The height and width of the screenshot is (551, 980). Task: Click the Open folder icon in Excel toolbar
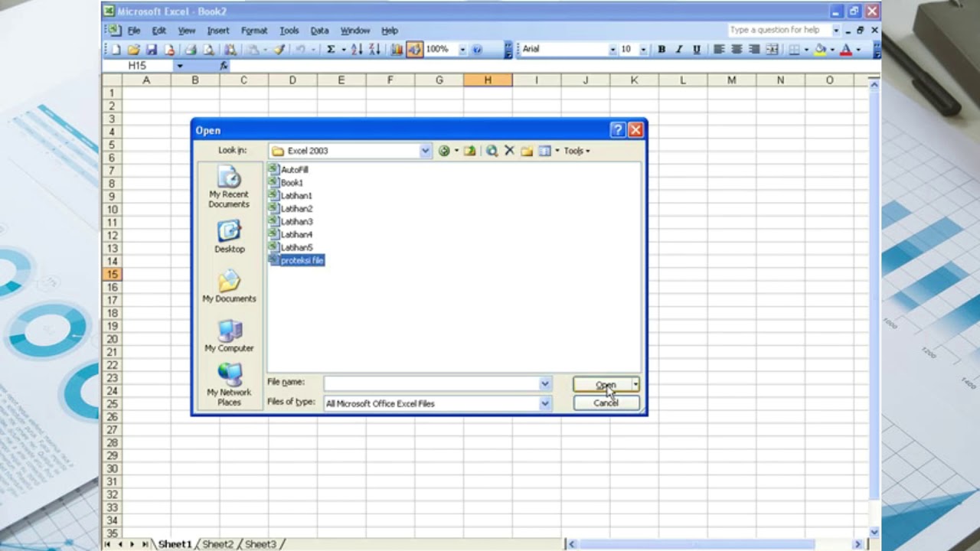(133, 49)
